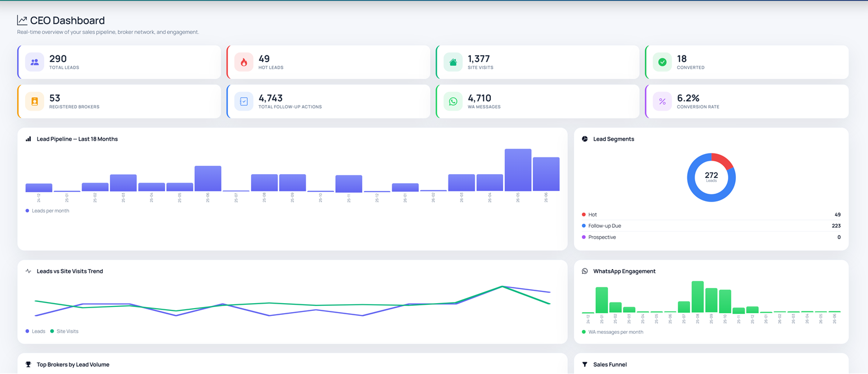Image resolution: width=868 pixels, height=374 pixels.
Task: Select the 49 hot leads value
Action: coord(264,59)
